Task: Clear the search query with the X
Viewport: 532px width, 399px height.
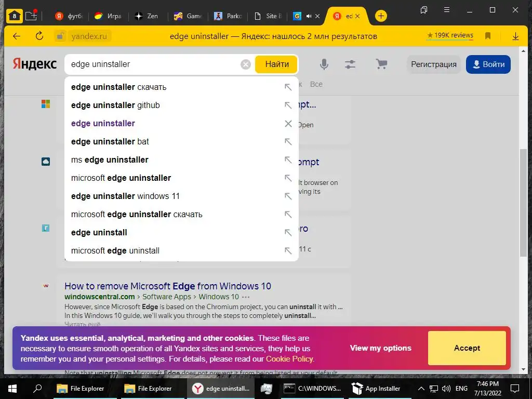Action: click(x=246, y=64)
